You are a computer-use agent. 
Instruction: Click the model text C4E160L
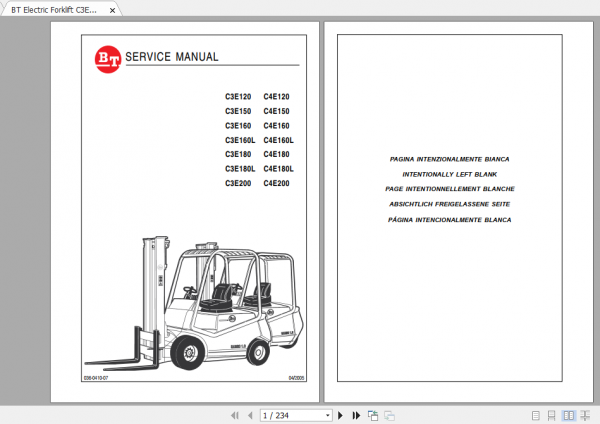pyautogui.click(x=279, y=140)
